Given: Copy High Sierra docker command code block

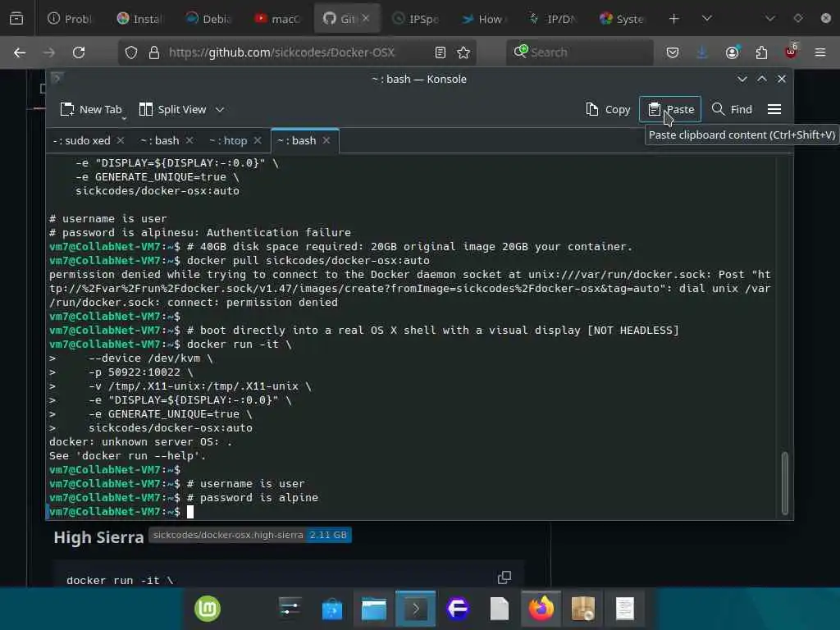Looking at the screenshot, I should (x=504, y=577).
